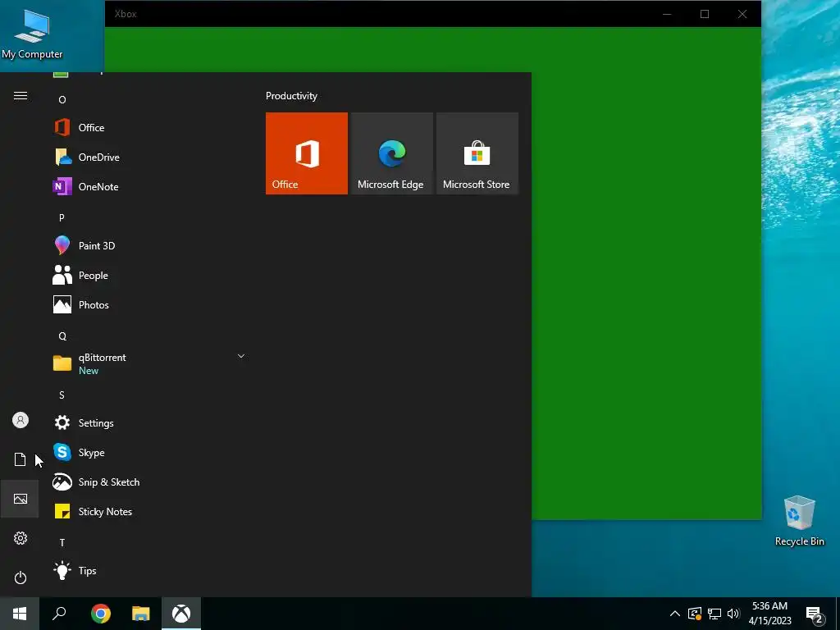Jump to letter T app group

tap(62, 543)
